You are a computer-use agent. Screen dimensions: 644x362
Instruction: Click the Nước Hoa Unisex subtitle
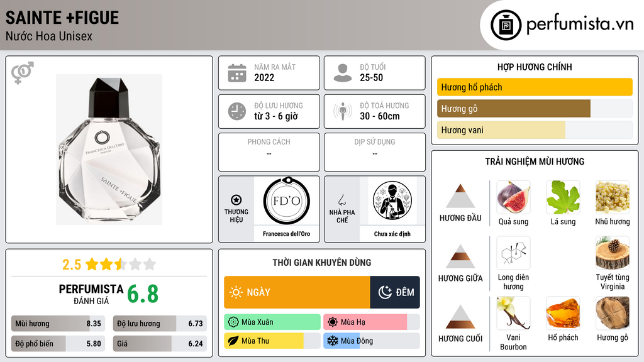click(49, 36)
